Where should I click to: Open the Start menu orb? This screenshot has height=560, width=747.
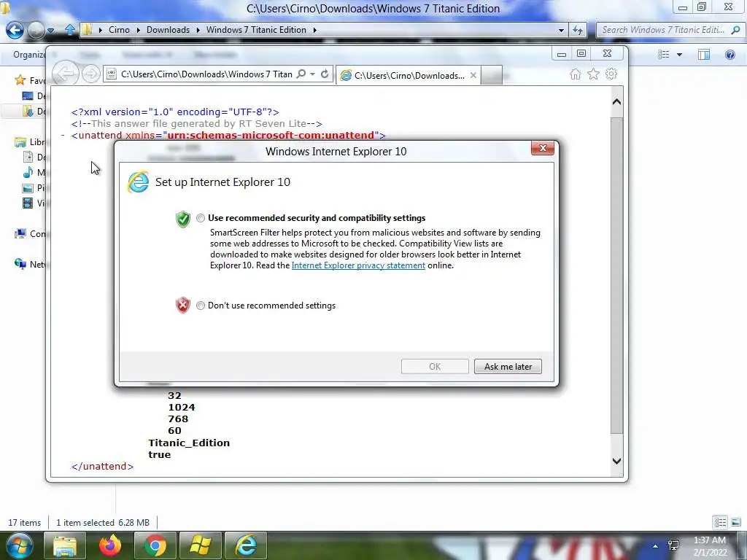(19, 545)
